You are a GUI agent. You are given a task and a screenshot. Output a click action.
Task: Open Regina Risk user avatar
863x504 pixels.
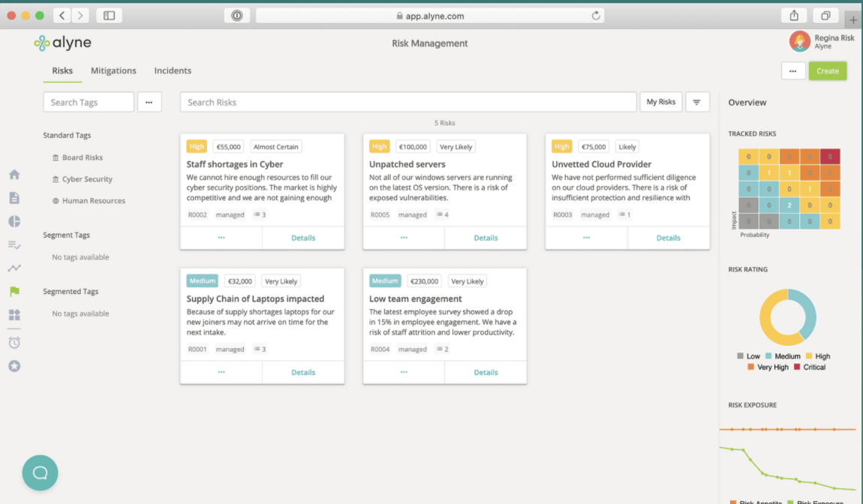click(x=800, y=41)
